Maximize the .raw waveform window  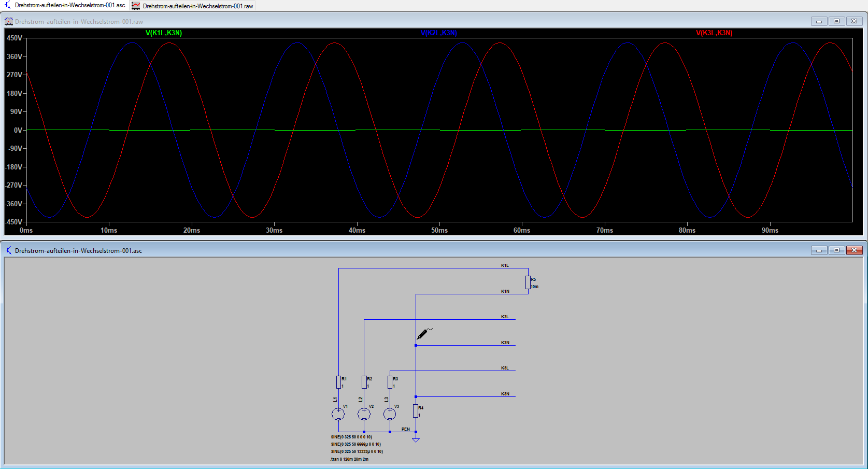click(836, 21)
